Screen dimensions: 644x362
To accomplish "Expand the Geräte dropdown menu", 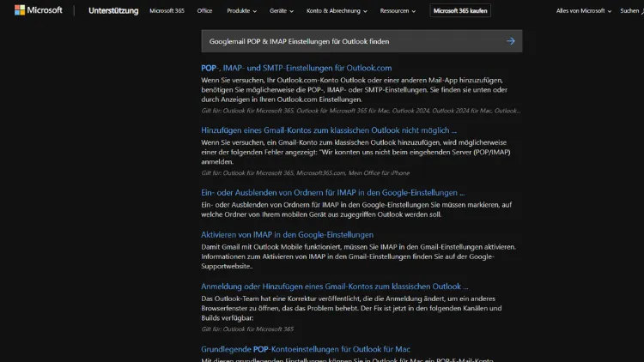I will (282, 10).
